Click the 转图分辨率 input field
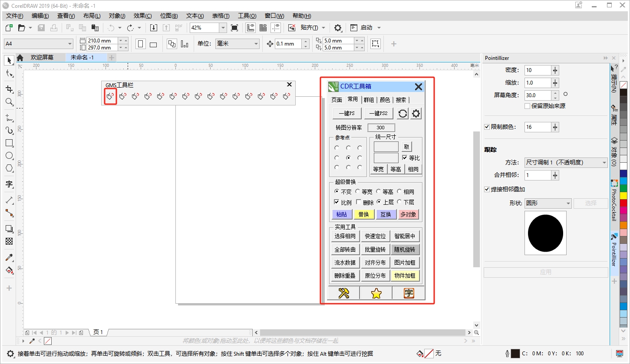The height and width of the screenshot is (364, 630). point(381,128)
